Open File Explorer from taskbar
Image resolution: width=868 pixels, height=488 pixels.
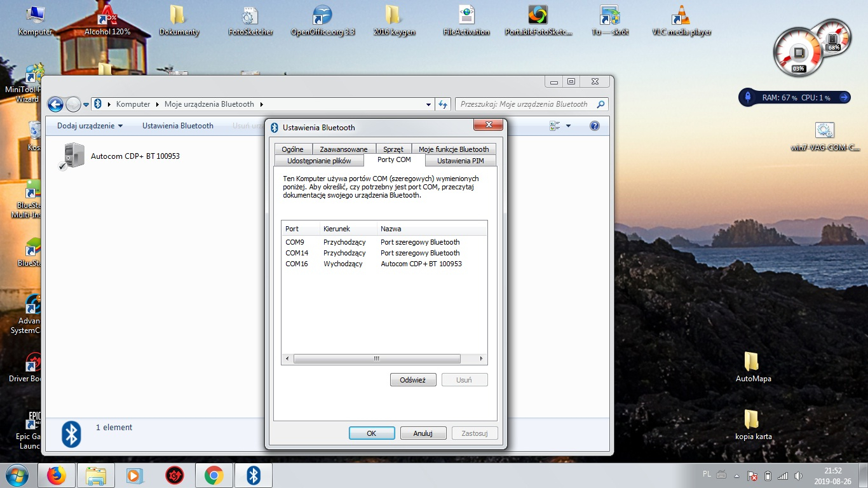click(x=96, y=475)
